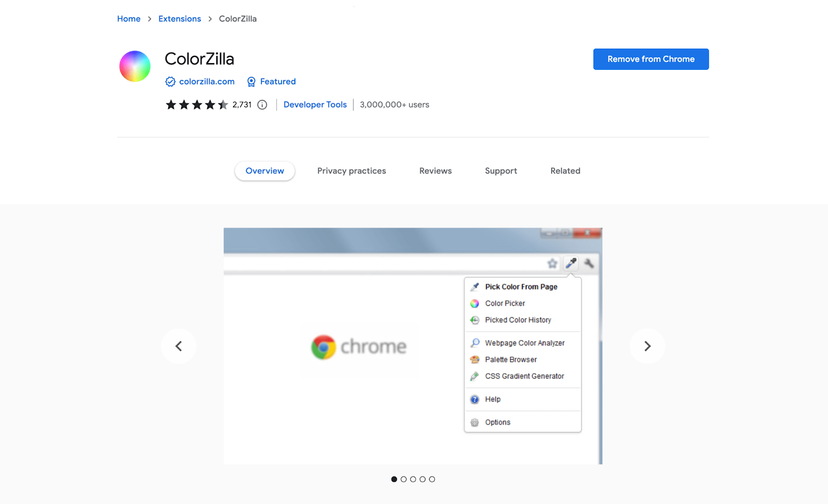The height and width of the screenshot is (504, 828).
Task: Click the Help question mark icon
Action: tap(475, 399)
